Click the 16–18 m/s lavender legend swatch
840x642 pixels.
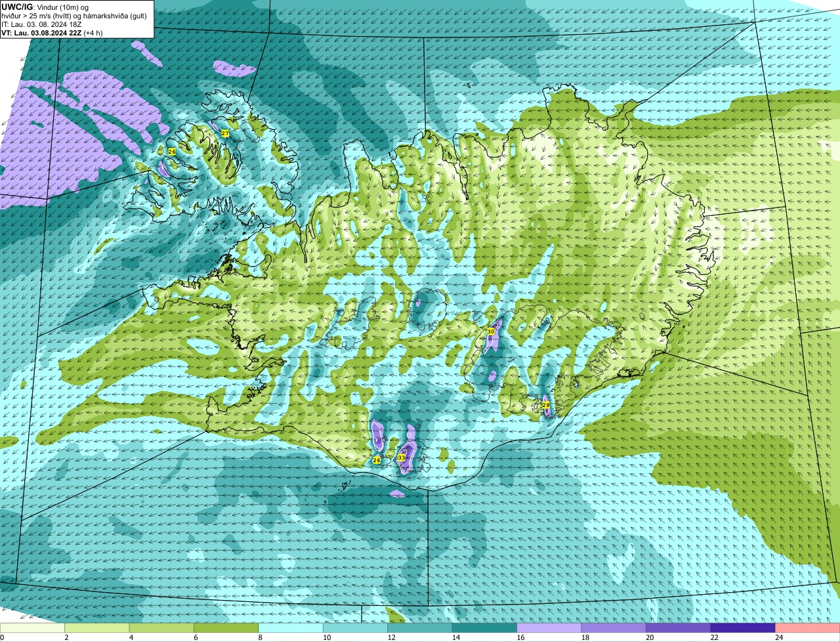[x=549, y=628]
